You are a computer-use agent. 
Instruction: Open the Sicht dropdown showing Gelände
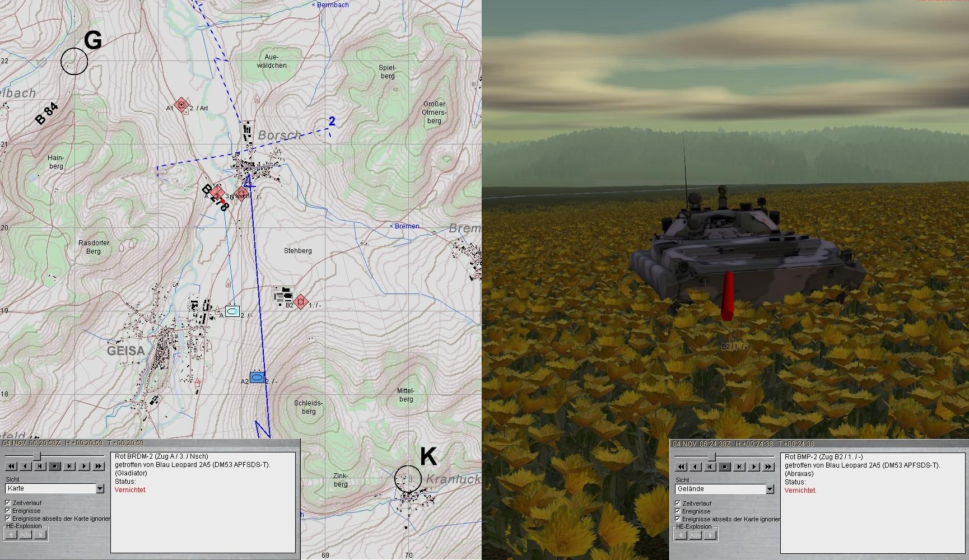(770, 489)
